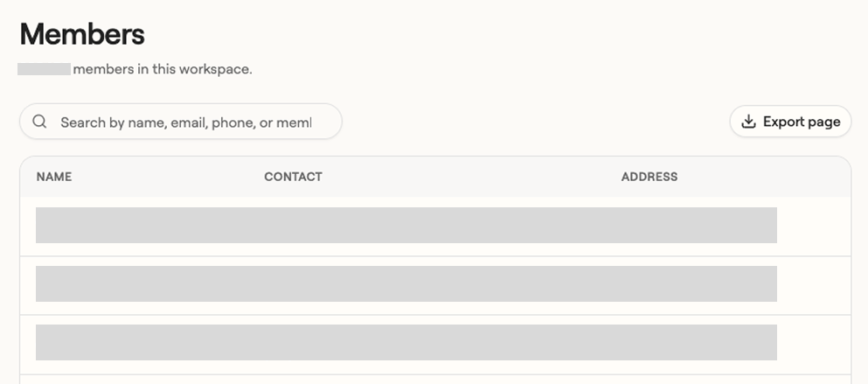
Task: Click the download icon beside Export page
Action: 748,122
